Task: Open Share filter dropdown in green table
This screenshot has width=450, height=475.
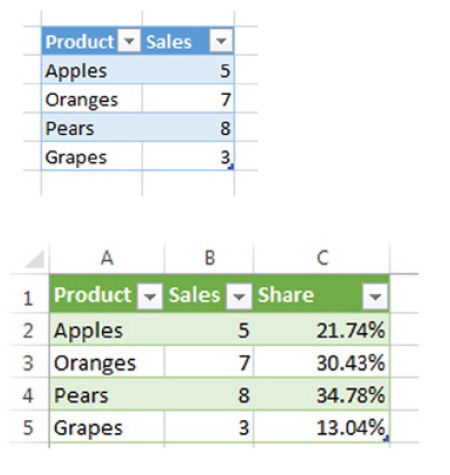Action: [375, 296]
